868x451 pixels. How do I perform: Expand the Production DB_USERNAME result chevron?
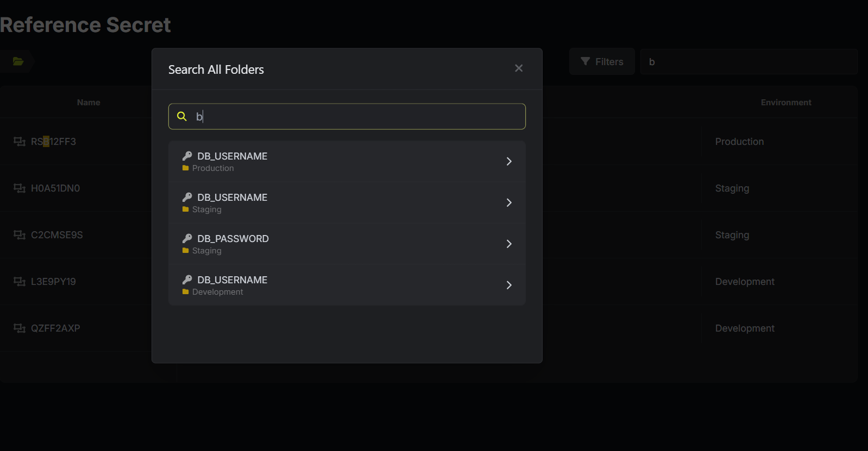[x=509, y=161]
